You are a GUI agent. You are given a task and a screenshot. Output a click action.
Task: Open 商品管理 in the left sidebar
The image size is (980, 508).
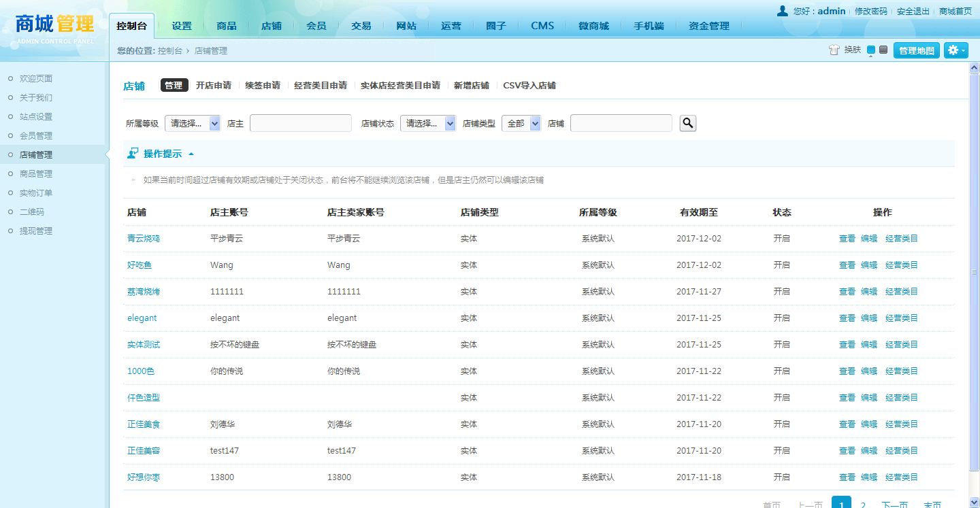(36, 174)
